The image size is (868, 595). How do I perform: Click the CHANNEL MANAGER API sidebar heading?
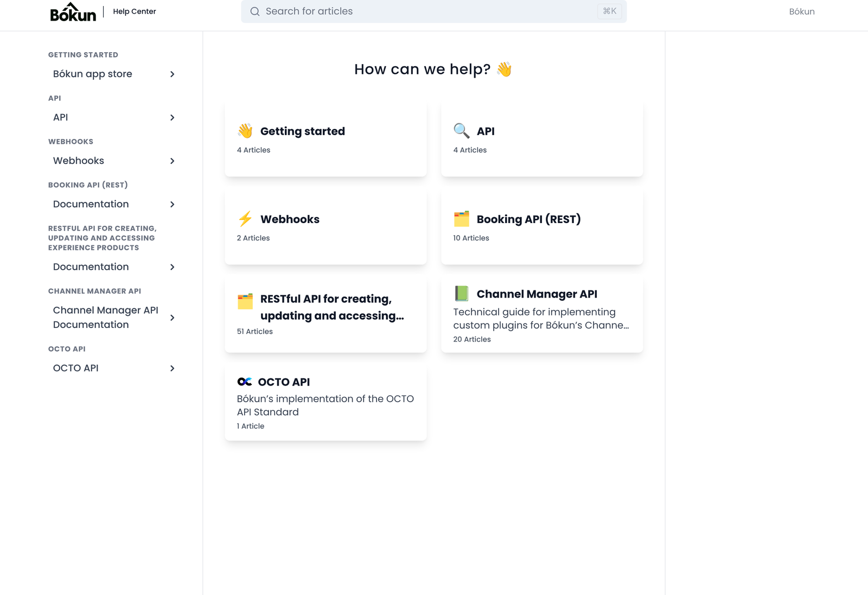[94, 291]
